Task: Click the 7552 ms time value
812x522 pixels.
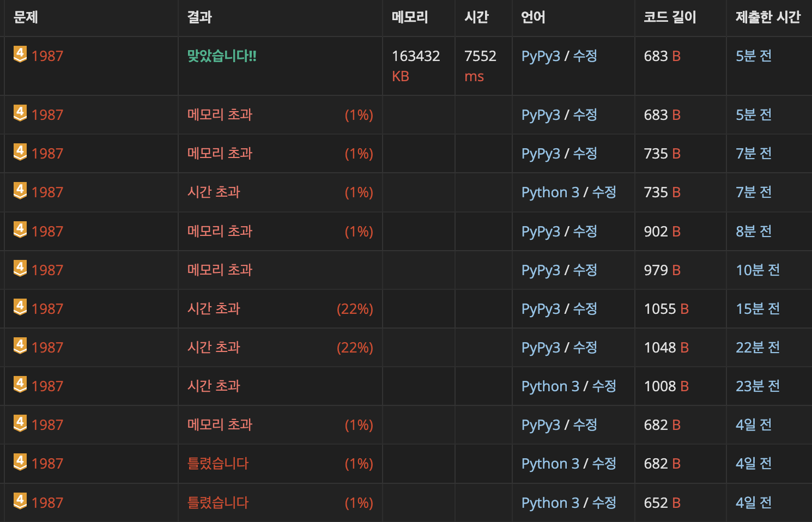Action: (480, 66)
